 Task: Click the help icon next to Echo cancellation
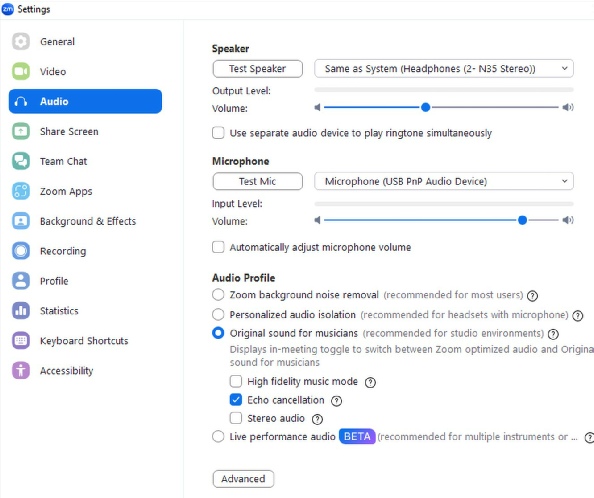click(336, 401)
